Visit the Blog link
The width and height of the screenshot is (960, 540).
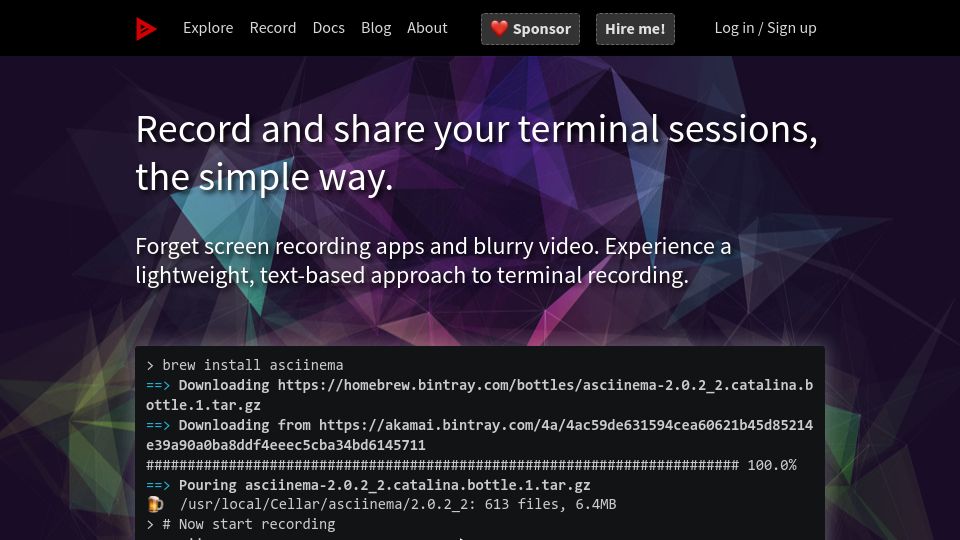pyautogui.click(x=376, y=28)
